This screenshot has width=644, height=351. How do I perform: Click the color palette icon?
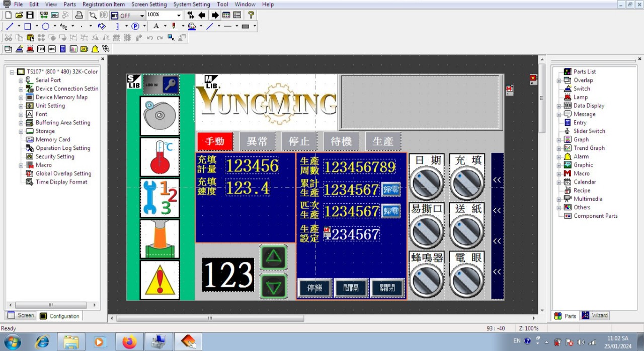[x=192, y=26]
